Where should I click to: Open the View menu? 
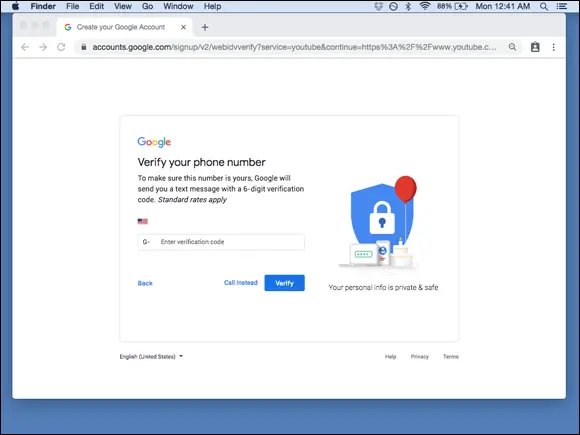[122, 6]
